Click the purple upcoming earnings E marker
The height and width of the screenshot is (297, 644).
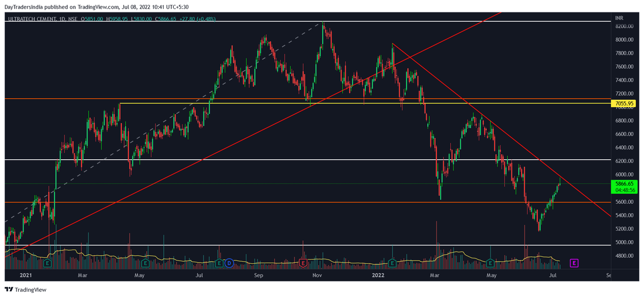574,263
